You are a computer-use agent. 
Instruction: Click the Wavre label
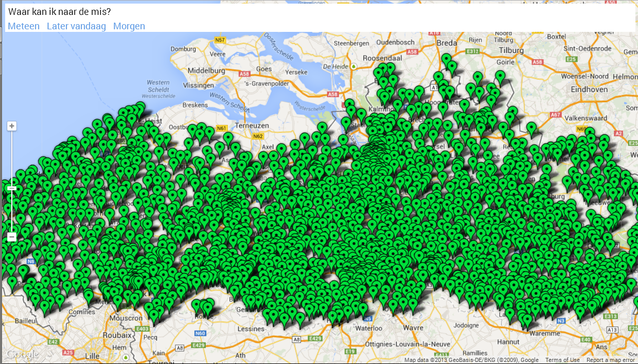coord(413,327)
